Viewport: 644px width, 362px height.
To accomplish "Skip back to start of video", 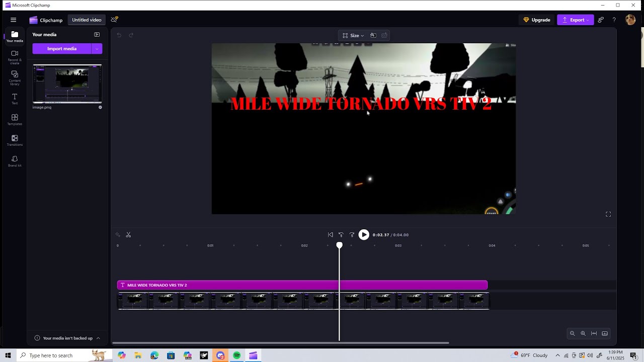I will [330, 235].
